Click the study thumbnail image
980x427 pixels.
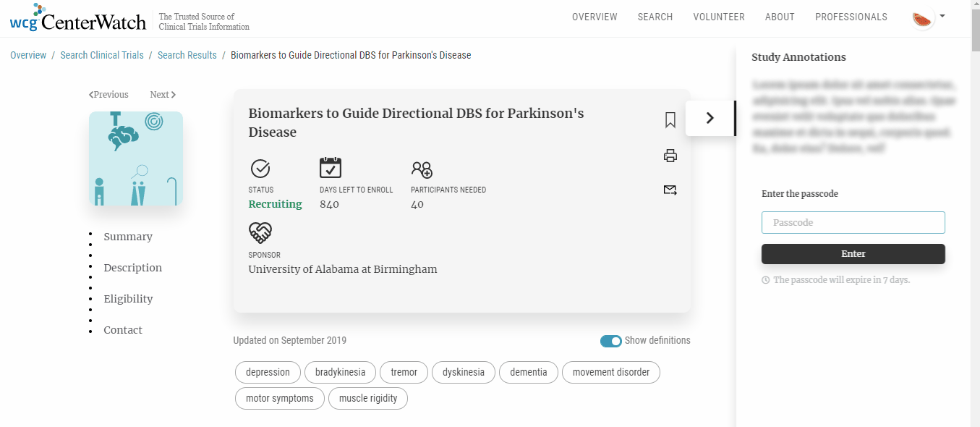point(136,158)
